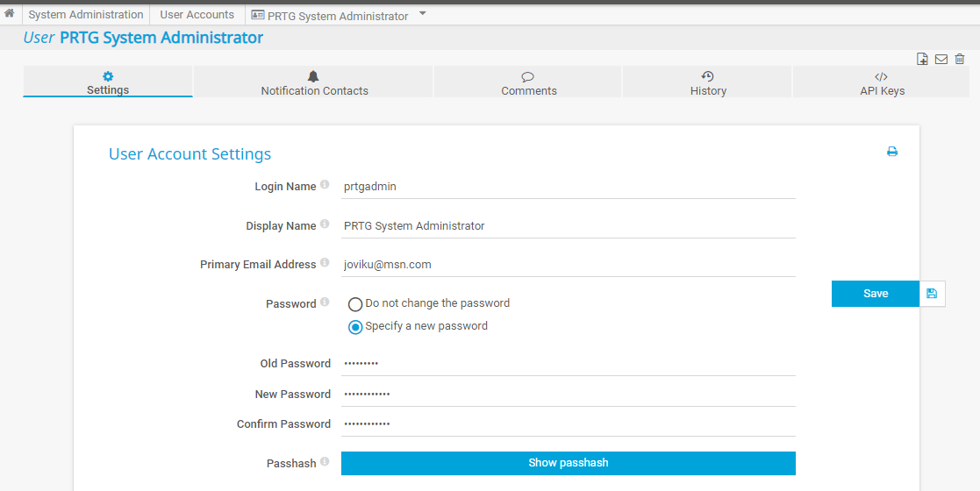
Task: Open User Accounts breadcrumb
Action: click(x=197, y=14)
